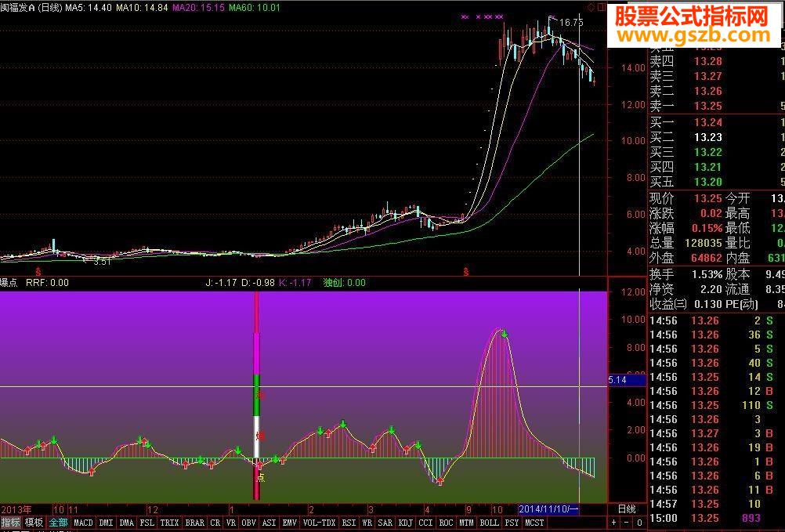The image size is (785, 532).
Task: Click the 0 reset button at bottom
Action: tap(639, 523)
